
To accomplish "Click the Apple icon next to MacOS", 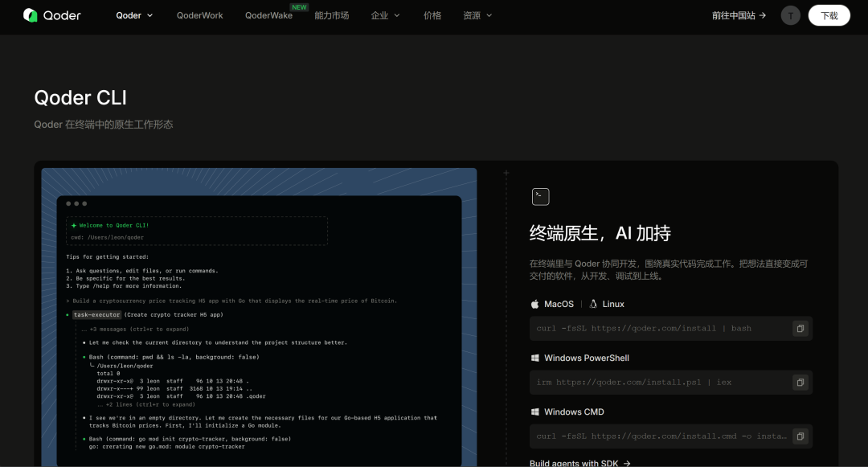I will (x=534, y=304).
